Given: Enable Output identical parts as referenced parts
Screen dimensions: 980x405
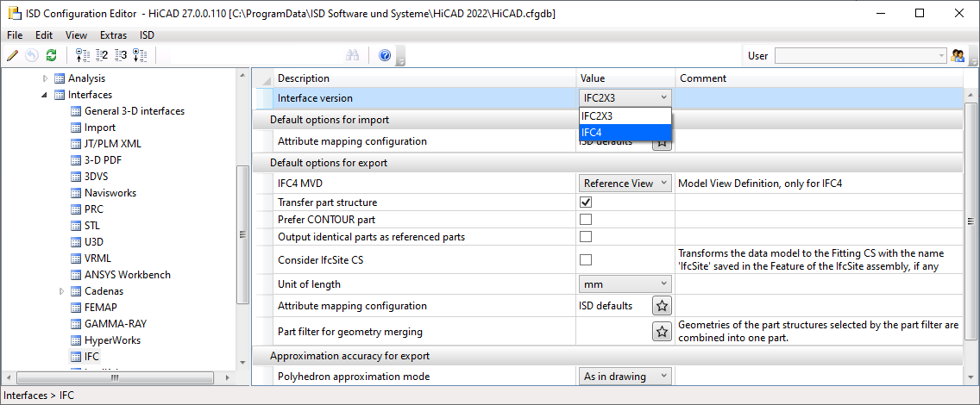Looking at the screenshot, I should tap(586, 236).
